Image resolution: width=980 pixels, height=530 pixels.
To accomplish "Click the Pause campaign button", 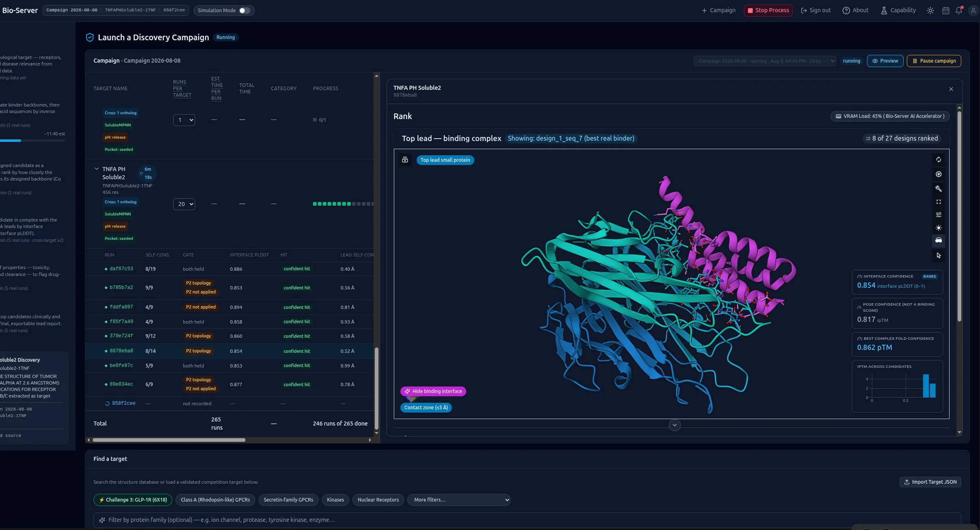I will 934,61.
